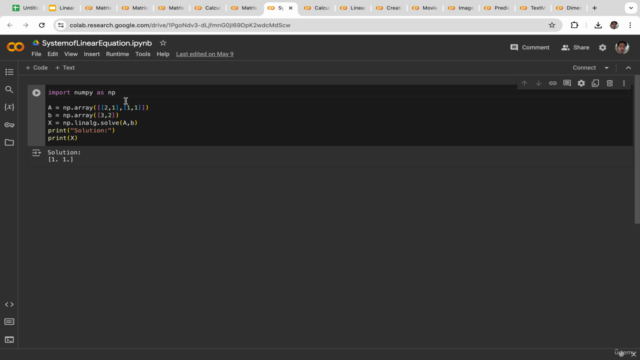
Task: Copy link to cell icon
Action: [x=553, y=83]
